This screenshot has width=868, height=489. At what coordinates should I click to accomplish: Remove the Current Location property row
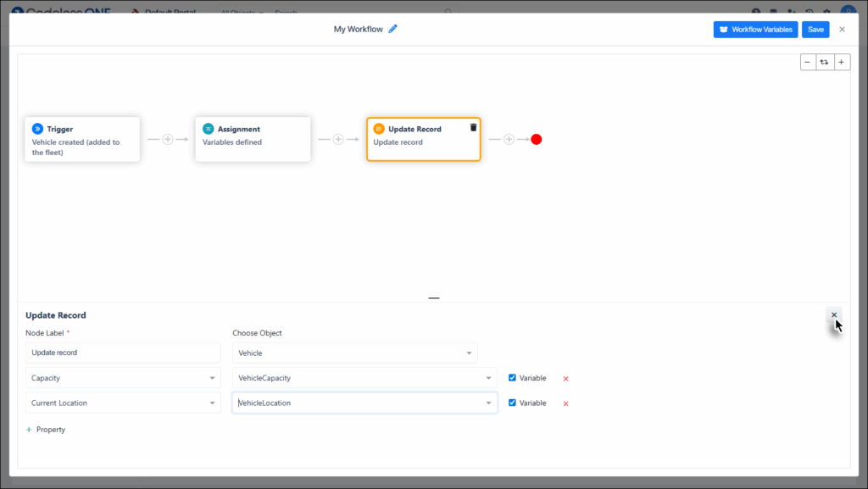(565, 403)
